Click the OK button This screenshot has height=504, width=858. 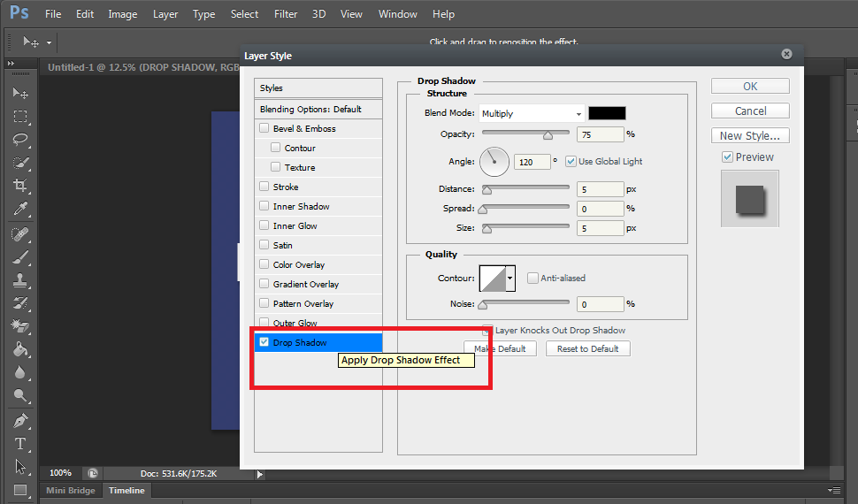(x=750, y=86)
